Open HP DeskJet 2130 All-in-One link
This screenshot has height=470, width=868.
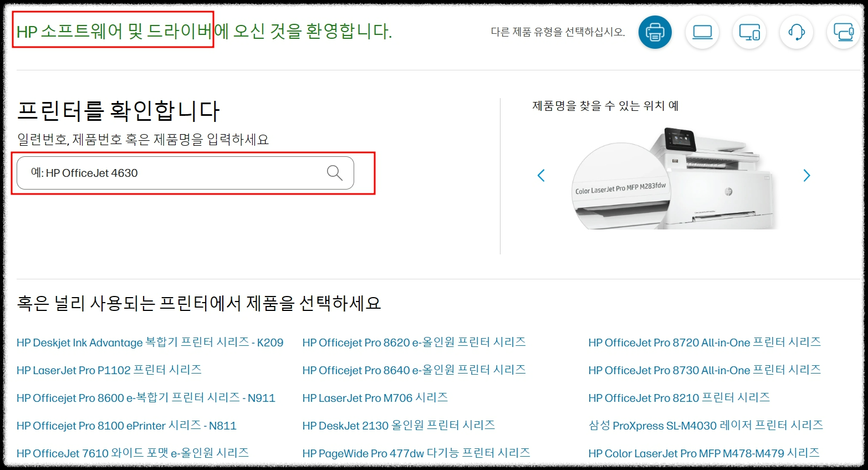(x=399, y=426)
